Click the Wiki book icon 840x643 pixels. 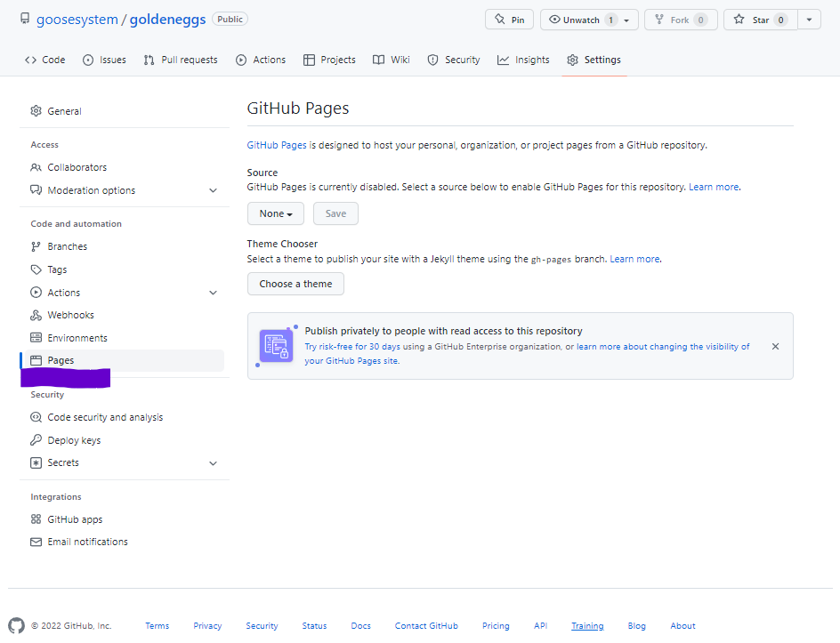(379, 60)
